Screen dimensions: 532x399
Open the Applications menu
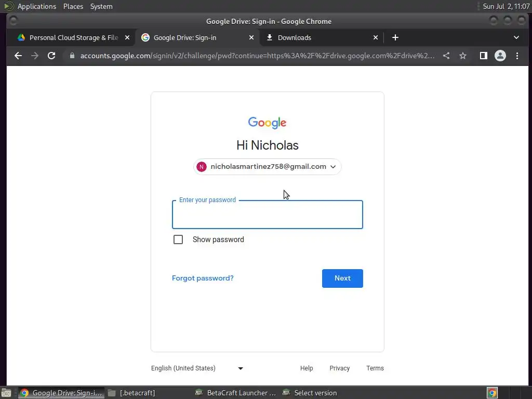pyautogui.click(x=37, y=6)
